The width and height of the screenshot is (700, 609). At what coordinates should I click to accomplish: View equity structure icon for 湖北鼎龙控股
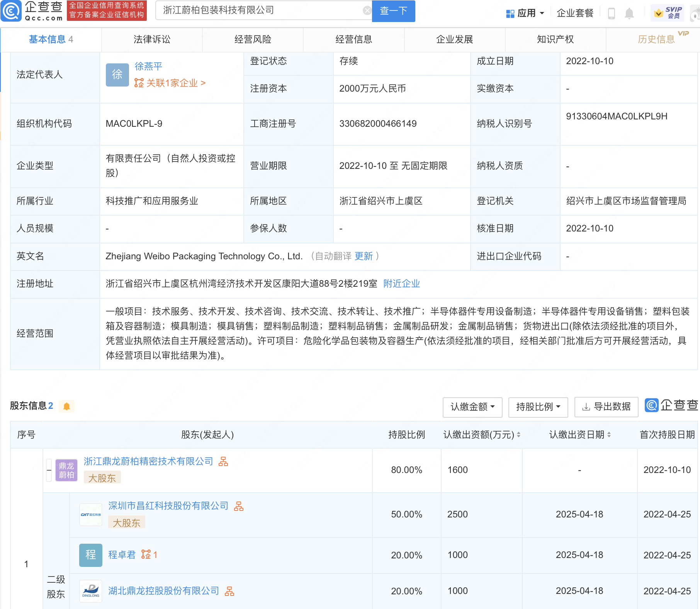click(229, 591)
